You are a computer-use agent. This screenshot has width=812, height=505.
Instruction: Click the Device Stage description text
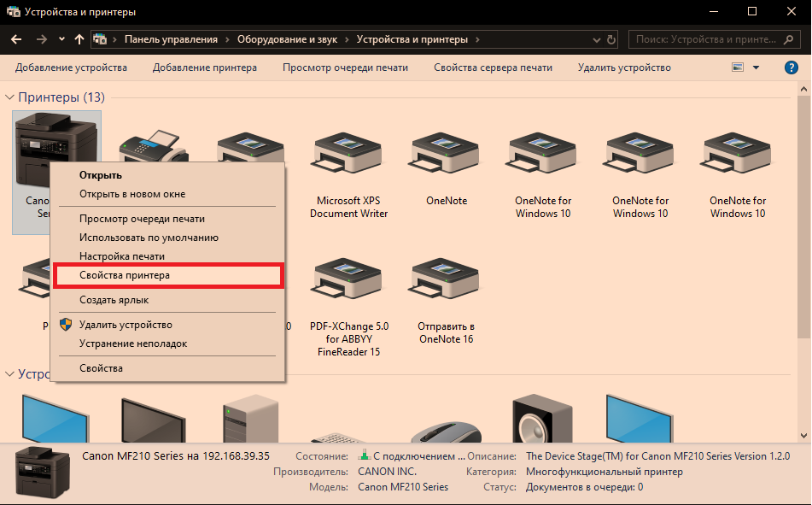pyautogui.click(x=657, y=456)
